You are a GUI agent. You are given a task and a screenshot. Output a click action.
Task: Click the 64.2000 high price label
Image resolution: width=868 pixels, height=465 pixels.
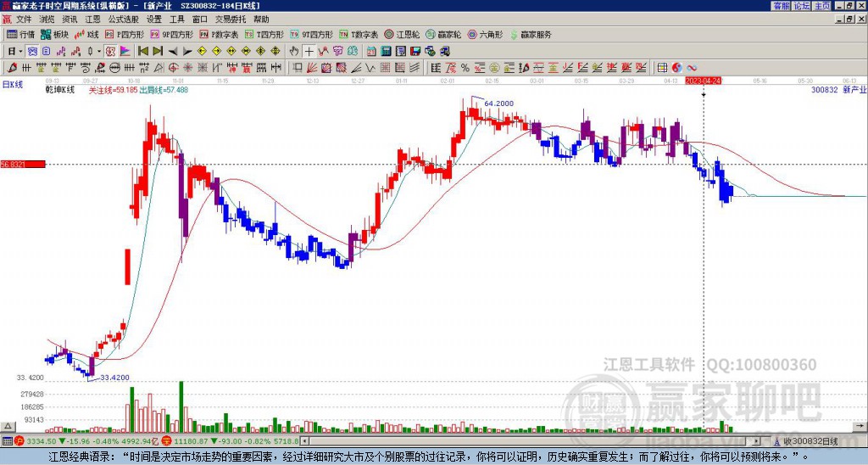[498, 104]
